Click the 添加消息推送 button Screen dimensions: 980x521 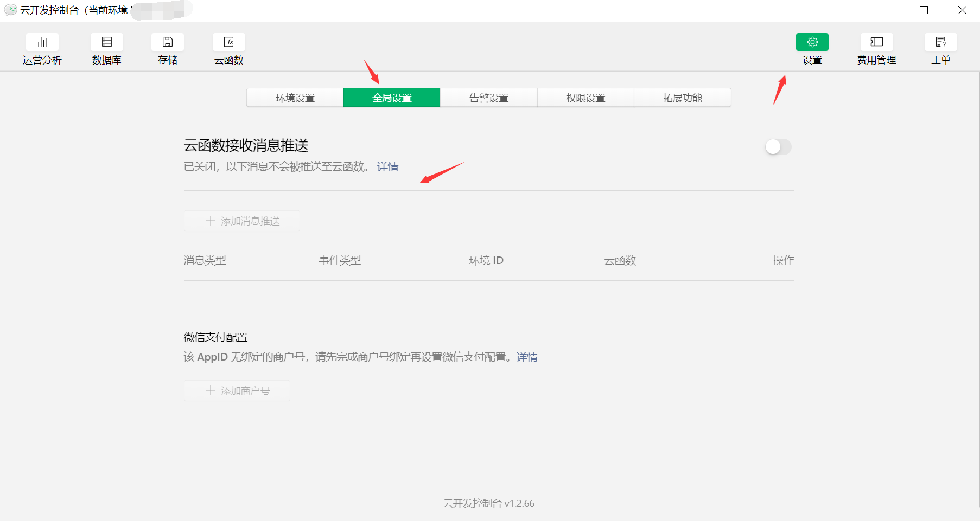[x=242, y=221]
